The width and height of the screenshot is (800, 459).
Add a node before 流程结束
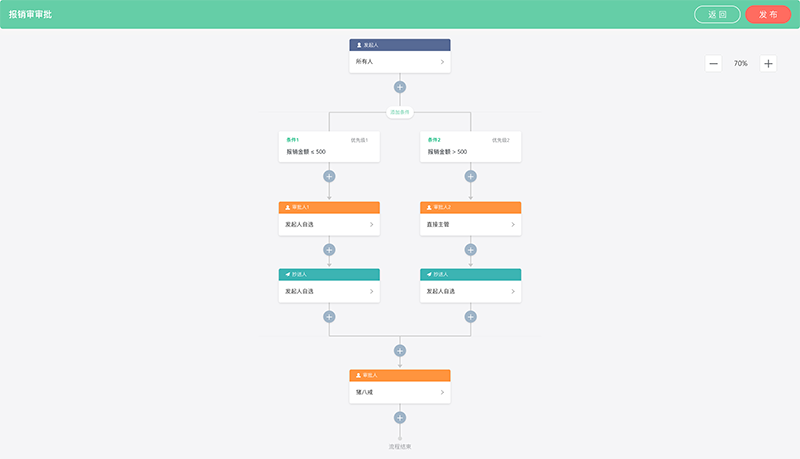coord(400,418)
